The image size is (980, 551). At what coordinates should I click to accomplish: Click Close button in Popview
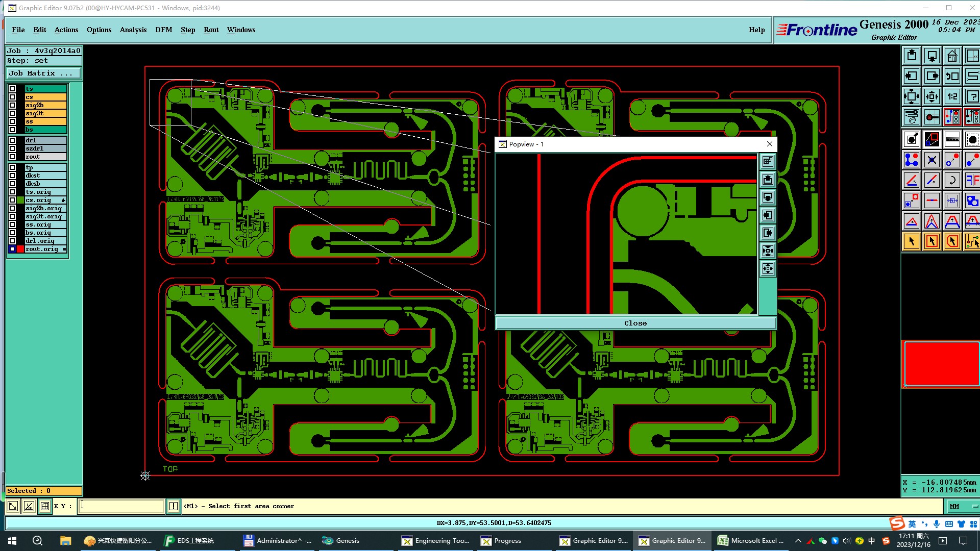[635, 323]
